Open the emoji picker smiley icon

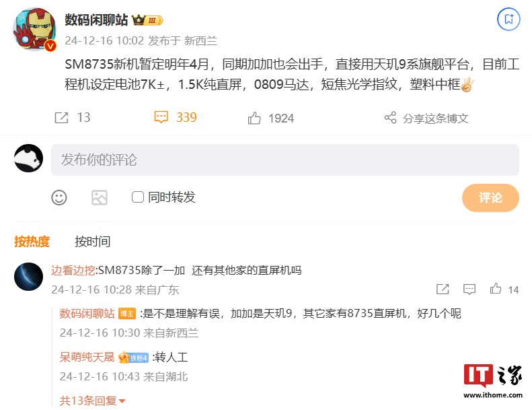coord(59,197)
